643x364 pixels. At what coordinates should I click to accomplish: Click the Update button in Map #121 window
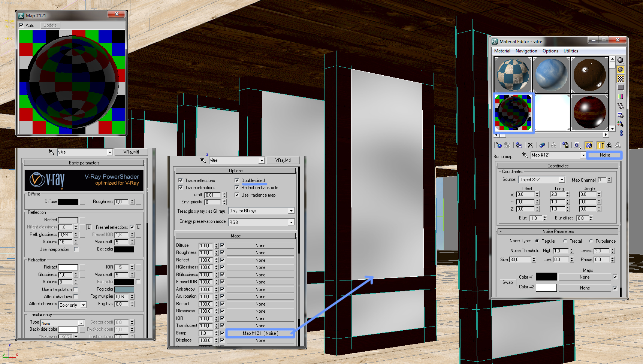tap(50, 25)
